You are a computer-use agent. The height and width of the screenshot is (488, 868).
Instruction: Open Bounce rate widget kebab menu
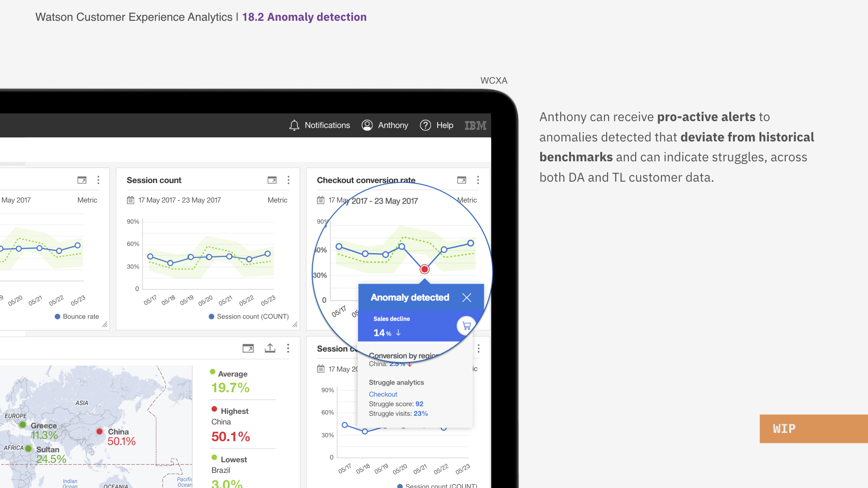pyautogui.click(x=98, y=180)
